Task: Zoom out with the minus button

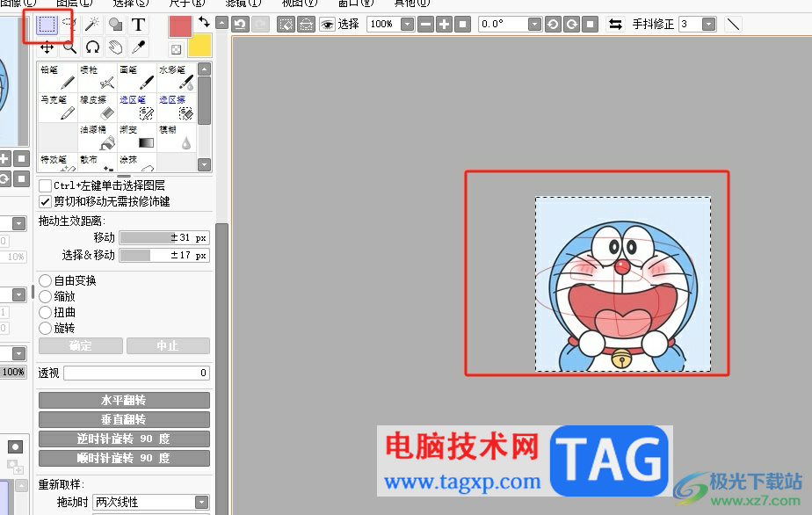Action: [425, 25]
